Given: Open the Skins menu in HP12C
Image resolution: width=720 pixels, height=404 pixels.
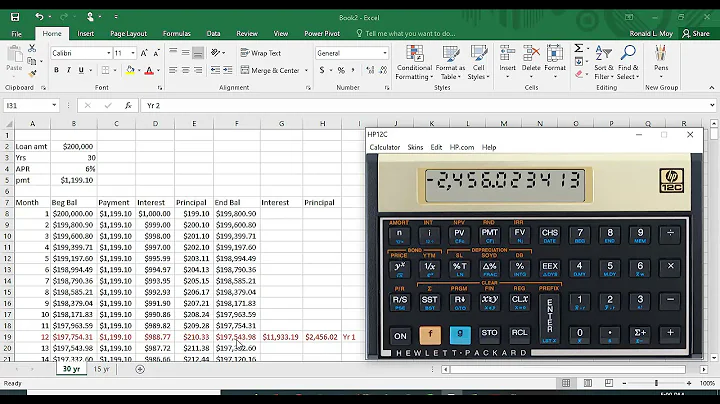Looking at the screenshot, I should [x=415, y=147].
